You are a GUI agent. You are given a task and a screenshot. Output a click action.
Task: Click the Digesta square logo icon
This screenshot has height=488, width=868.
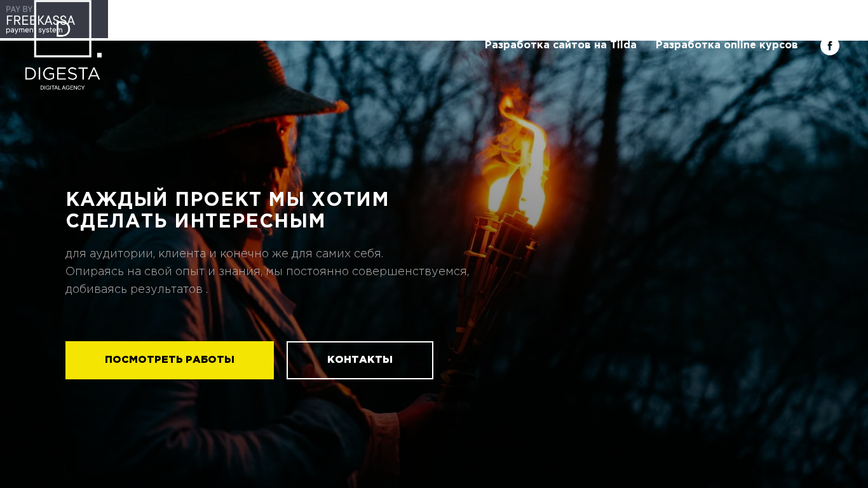[63, 29]
